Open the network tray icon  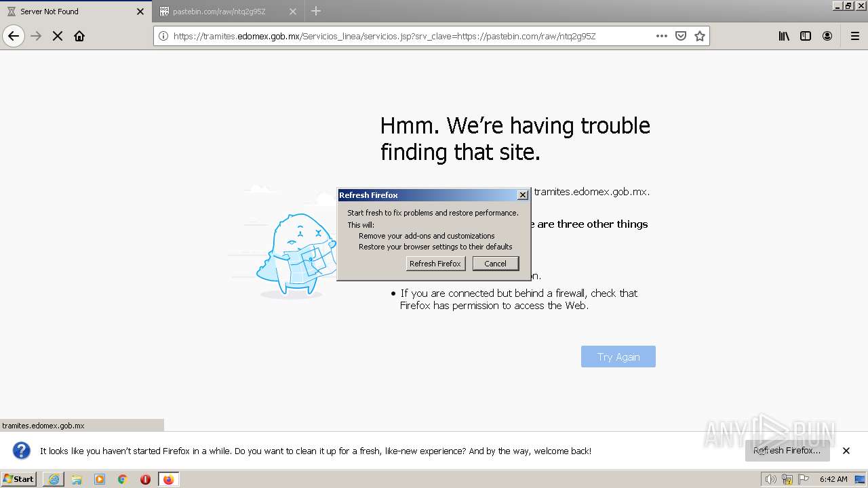click(x=787, y=479)
